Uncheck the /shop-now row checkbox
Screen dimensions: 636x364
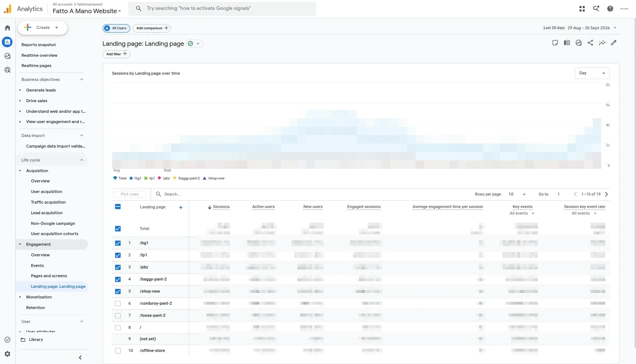pos(118,291)
